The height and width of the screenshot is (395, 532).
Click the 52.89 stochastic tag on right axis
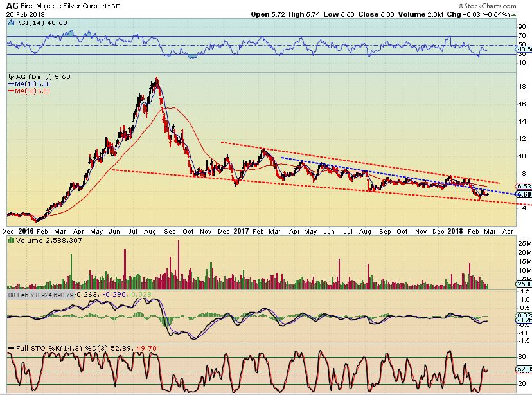[x=524, y=369]
